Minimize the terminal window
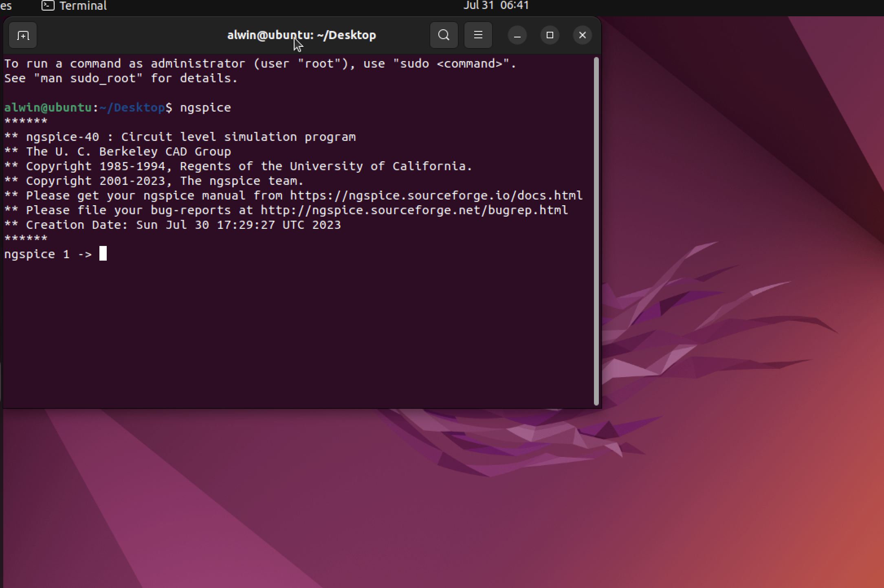The image size is (884, 588). point(517,35)
